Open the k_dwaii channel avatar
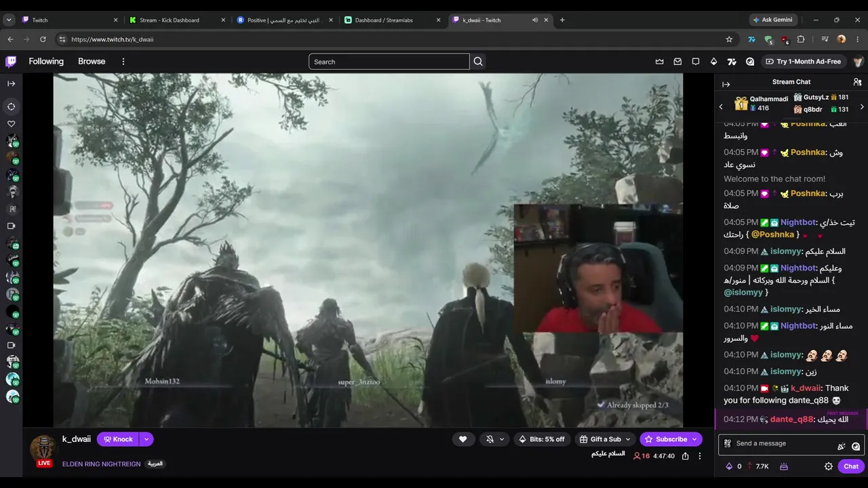This screenshot has width=868, height=488. pyautogui.click(x=43, y=448)
